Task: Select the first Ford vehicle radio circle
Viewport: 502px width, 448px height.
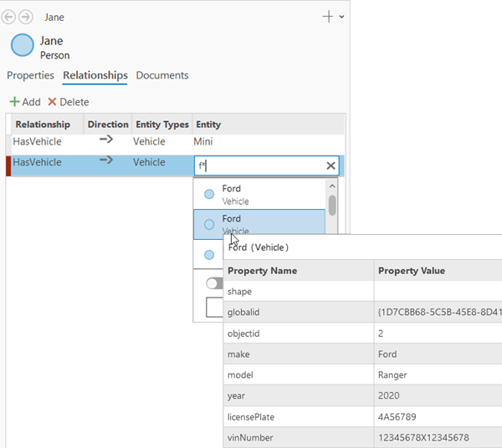Action: click(209, 194)
